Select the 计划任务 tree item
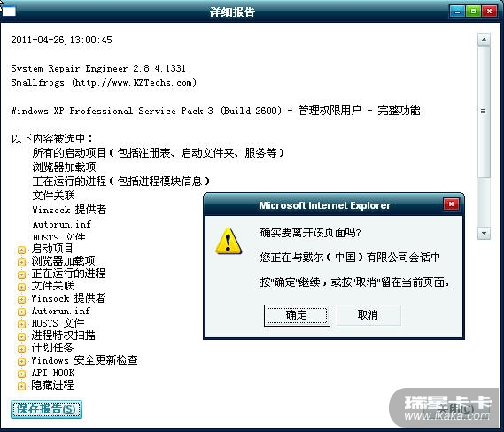Screen dimensions: 504x432 (52, 348)
